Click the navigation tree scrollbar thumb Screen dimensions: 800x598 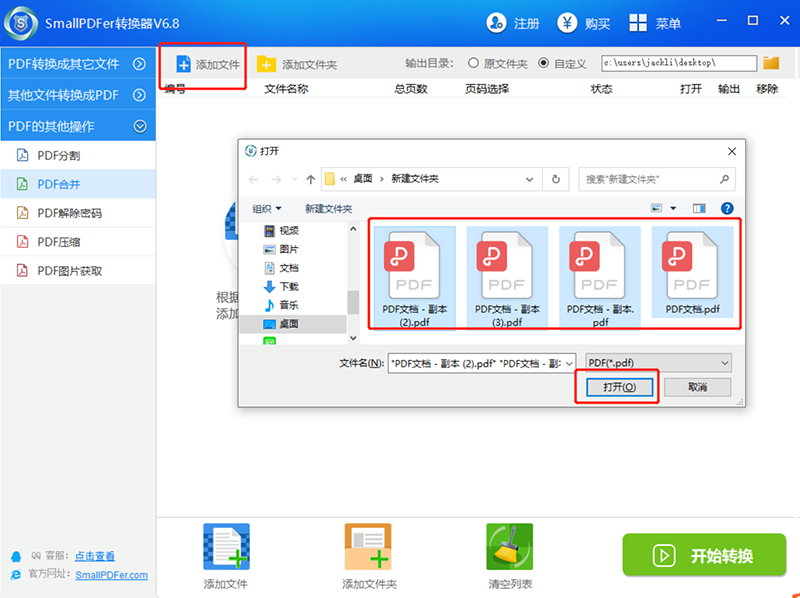coord(353,302)
